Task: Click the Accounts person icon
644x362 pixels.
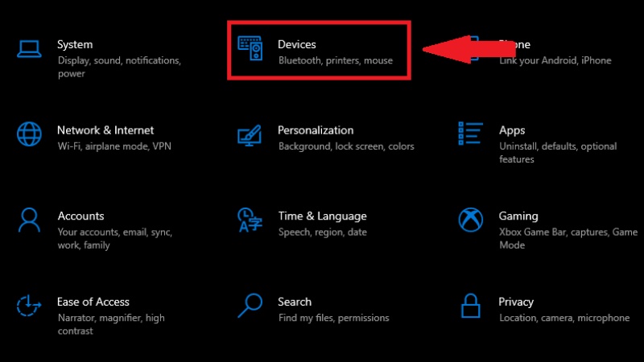Action: coord(29,220)
